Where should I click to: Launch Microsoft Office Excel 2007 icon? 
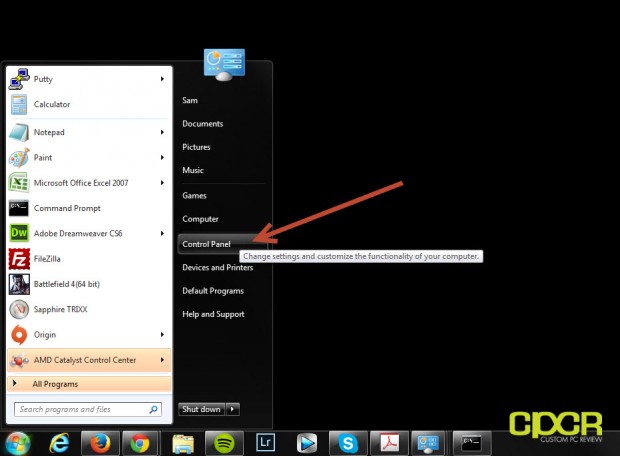click(x=19, y=183)
